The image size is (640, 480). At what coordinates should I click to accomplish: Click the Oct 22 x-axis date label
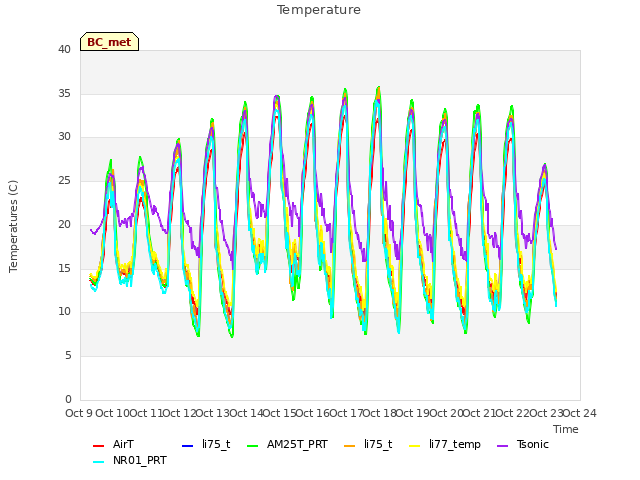click(x=513, y=413)
